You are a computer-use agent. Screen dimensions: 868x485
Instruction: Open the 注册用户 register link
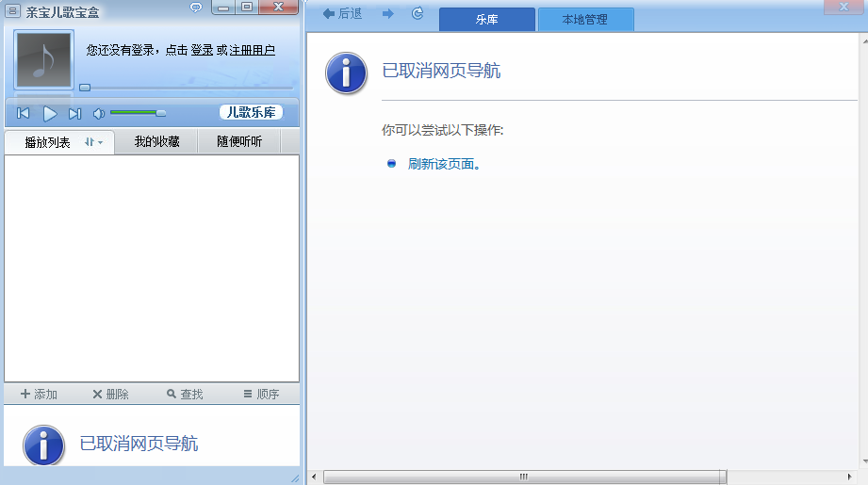coord(253,50)
